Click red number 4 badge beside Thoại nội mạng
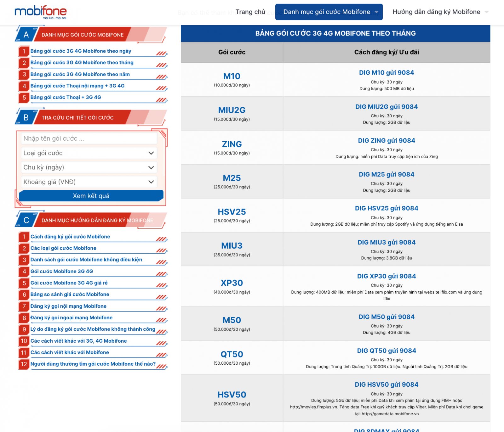Viewport: 504px width, 432px height. point(24,86)
